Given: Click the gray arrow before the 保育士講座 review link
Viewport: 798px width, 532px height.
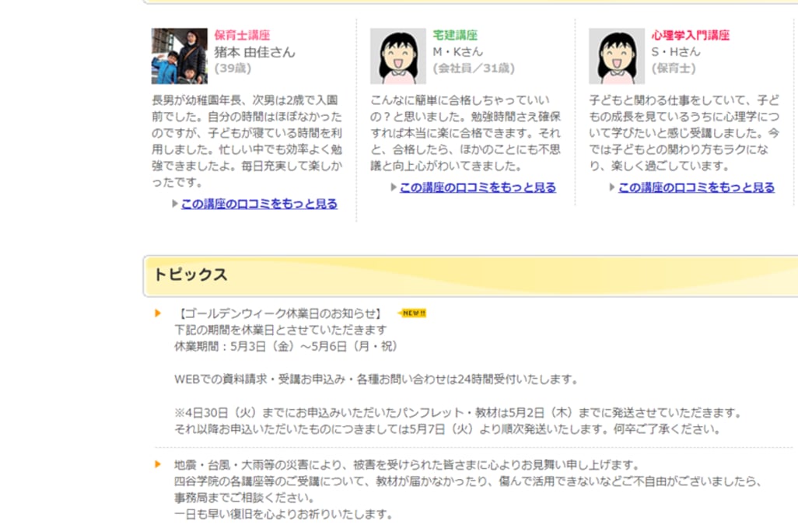Looking at the screenshot, I should tap(175, 204).
